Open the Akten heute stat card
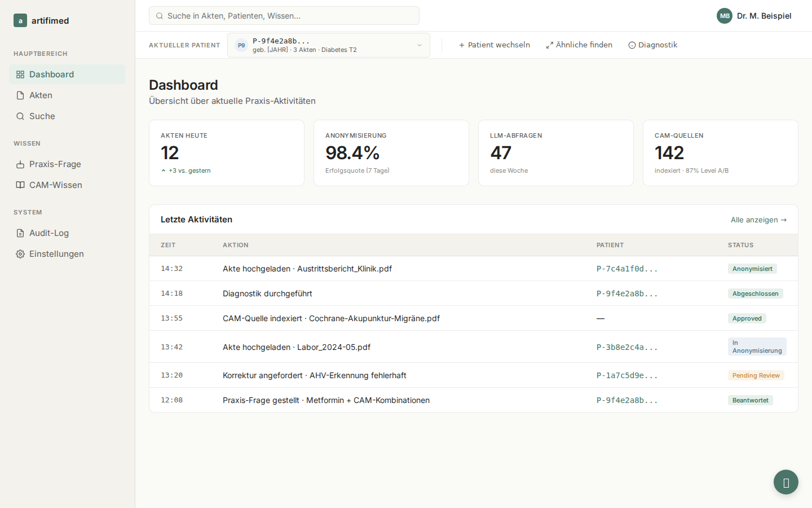Image resolution: width=812 pixels, height=508 pixels. click(x=227, y=153)
